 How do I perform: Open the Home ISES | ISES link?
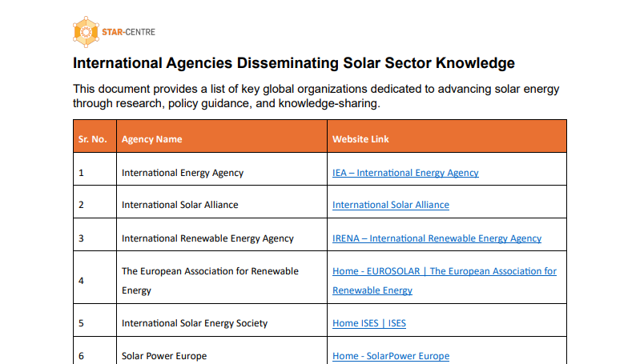pyautogui.click(x=368, y=323)
